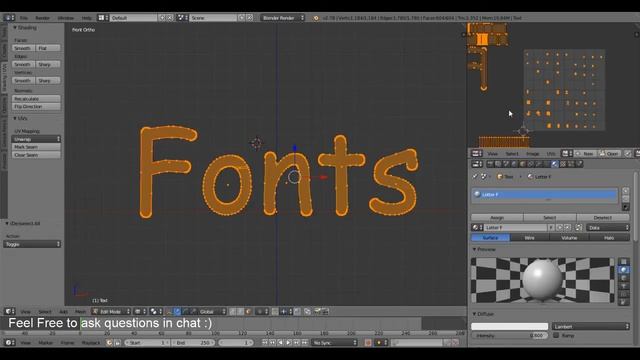
Task: Delete current screen layout with X icon
Action: (x=170, y=18)
